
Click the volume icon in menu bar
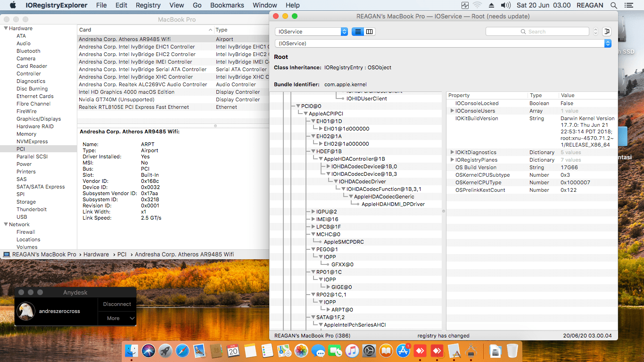pyautogui.click(x=505, y=5)
